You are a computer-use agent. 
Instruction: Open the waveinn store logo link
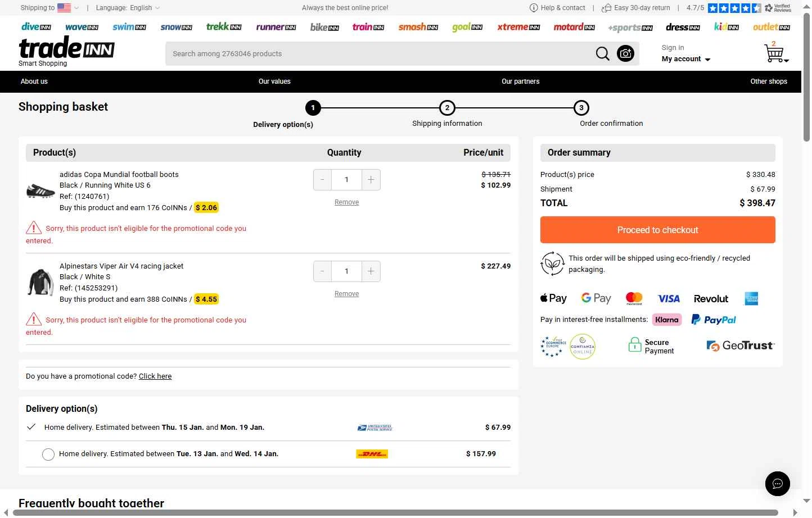[x=82, y=27]
